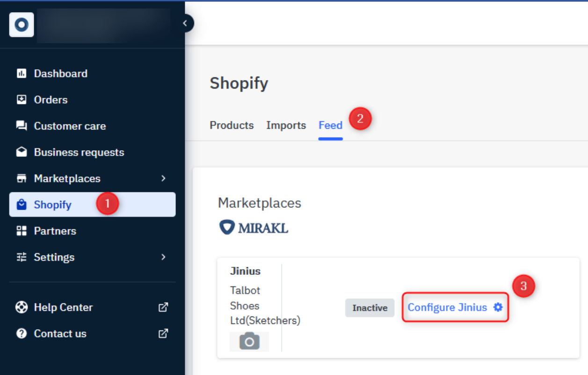Click the Customer care chat icon
Viewport: 588px width, 375px height.
click(x=22, y=126)
